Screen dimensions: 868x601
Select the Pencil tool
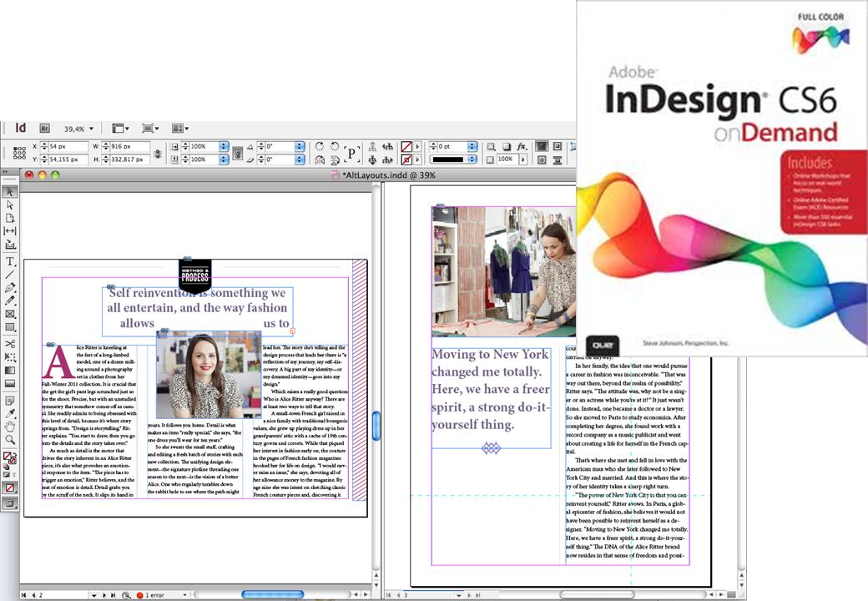coord(10,300)
